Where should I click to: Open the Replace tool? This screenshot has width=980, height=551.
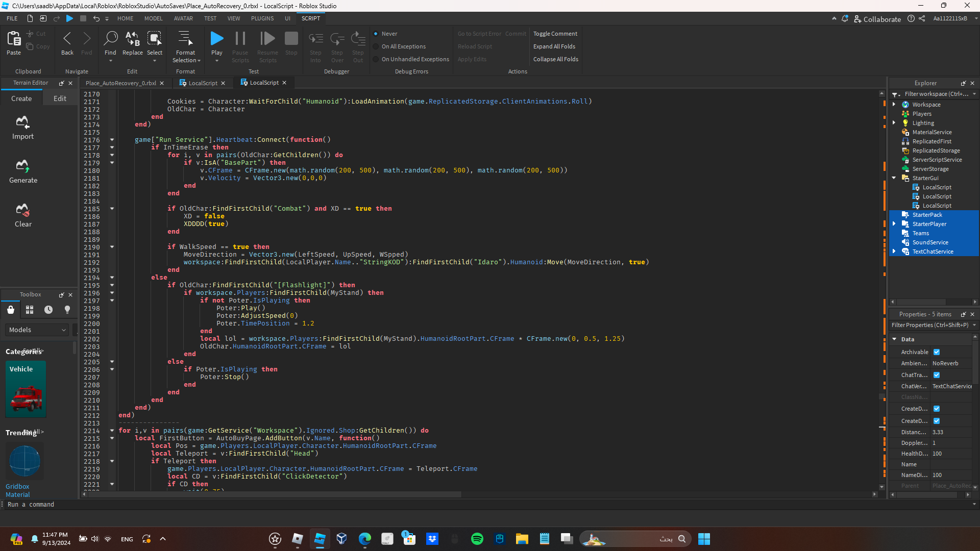point(132,38)
